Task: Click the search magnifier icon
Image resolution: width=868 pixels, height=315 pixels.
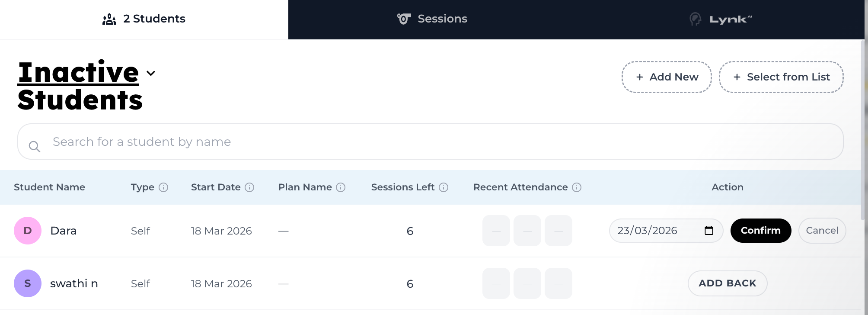Action: (35, 147)
